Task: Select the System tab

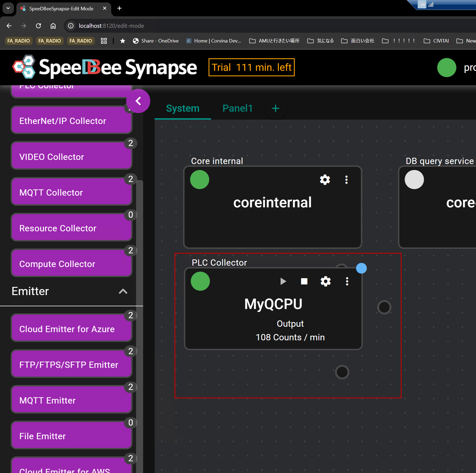Action: [183, 108]
